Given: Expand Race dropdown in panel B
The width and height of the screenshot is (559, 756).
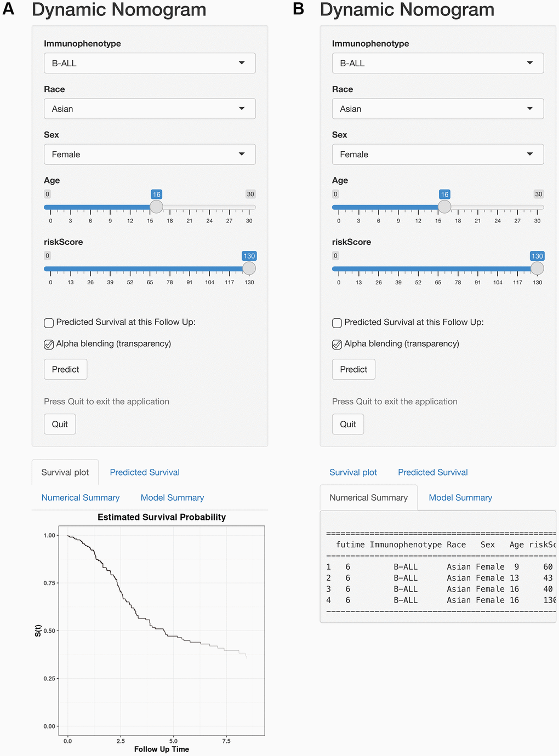Looking at the screenshot, I should click(437, 108).
